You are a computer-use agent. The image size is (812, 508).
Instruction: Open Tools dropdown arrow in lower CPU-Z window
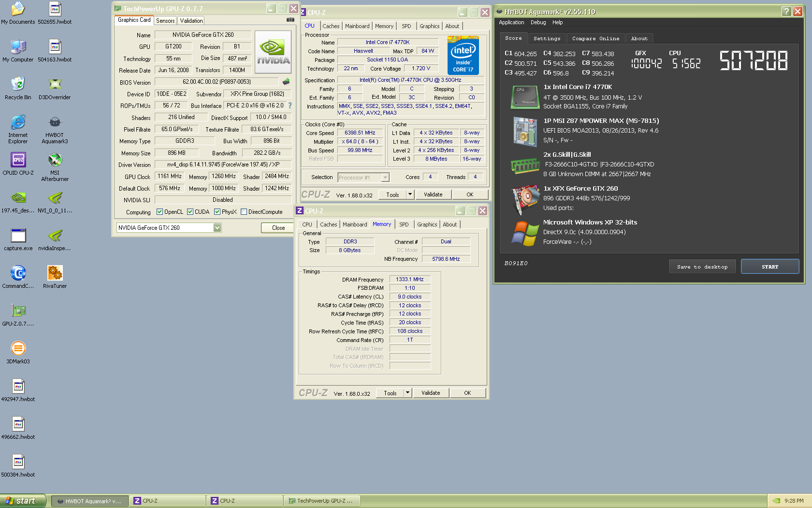[407, 393]
